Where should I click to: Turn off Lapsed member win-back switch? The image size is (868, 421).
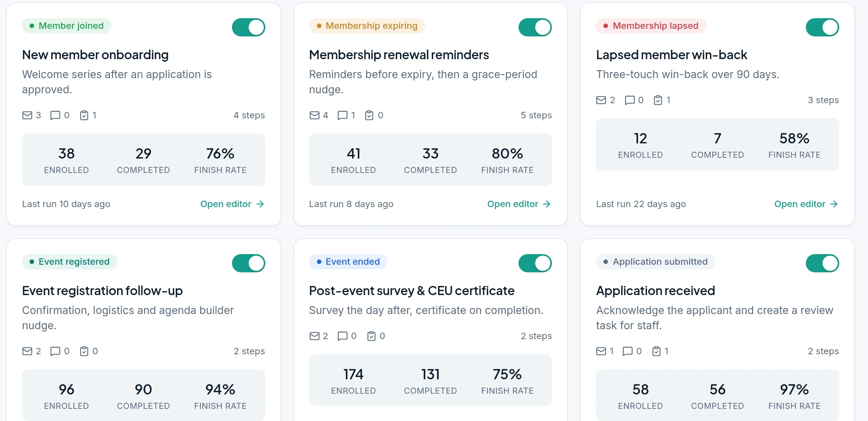click(x=823, y=27)
